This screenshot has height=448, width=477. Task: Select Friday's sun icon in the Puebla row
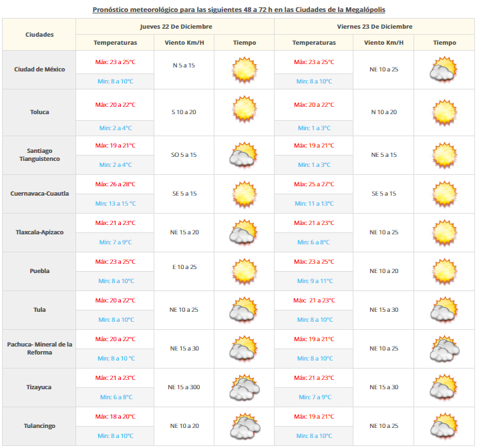click(444, 271)
